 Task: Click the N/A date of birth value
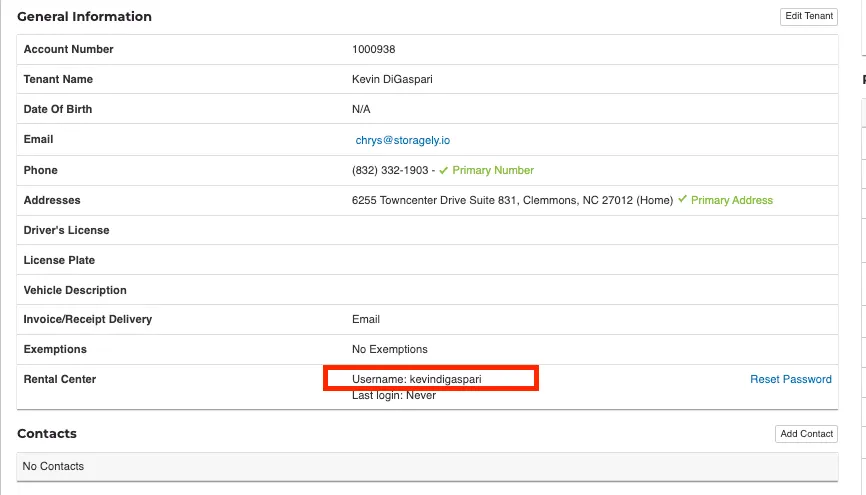click(361, 109)
